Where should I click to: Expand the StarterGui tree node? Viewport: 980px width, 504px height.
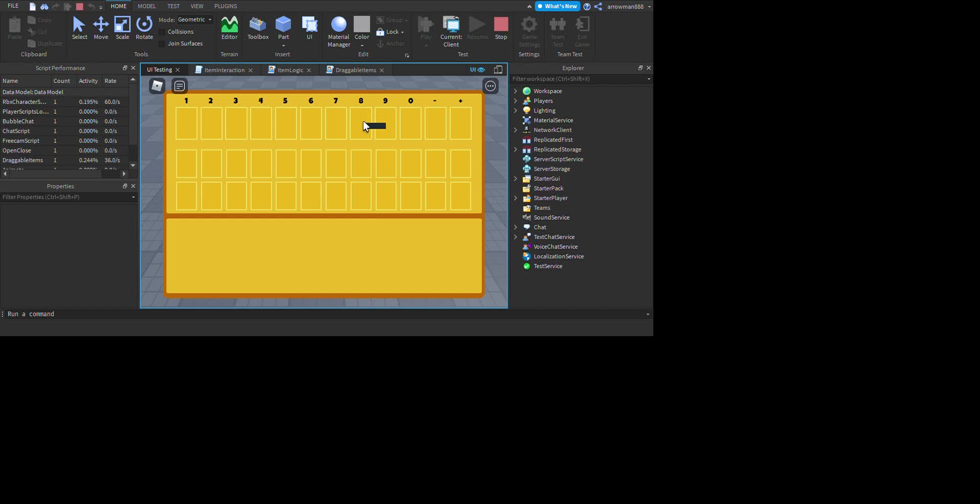pos(516,179)
